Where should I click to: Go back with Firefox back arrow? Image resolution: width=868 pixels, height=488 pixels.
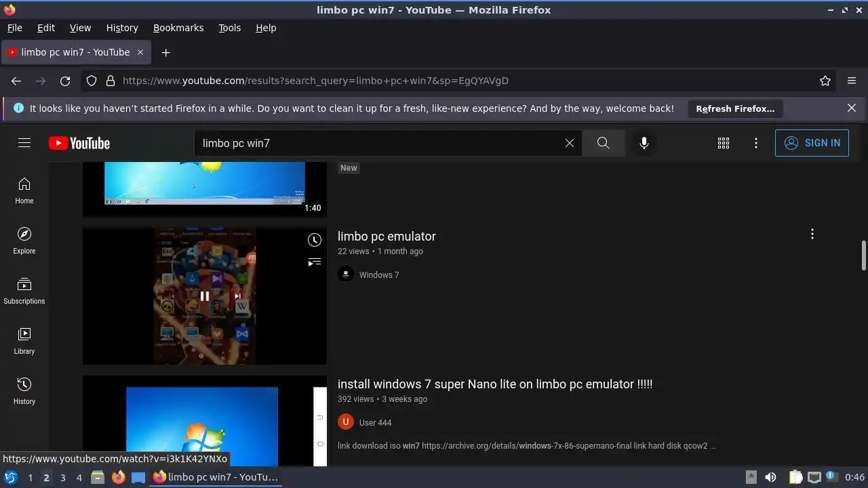coord(16,81)
